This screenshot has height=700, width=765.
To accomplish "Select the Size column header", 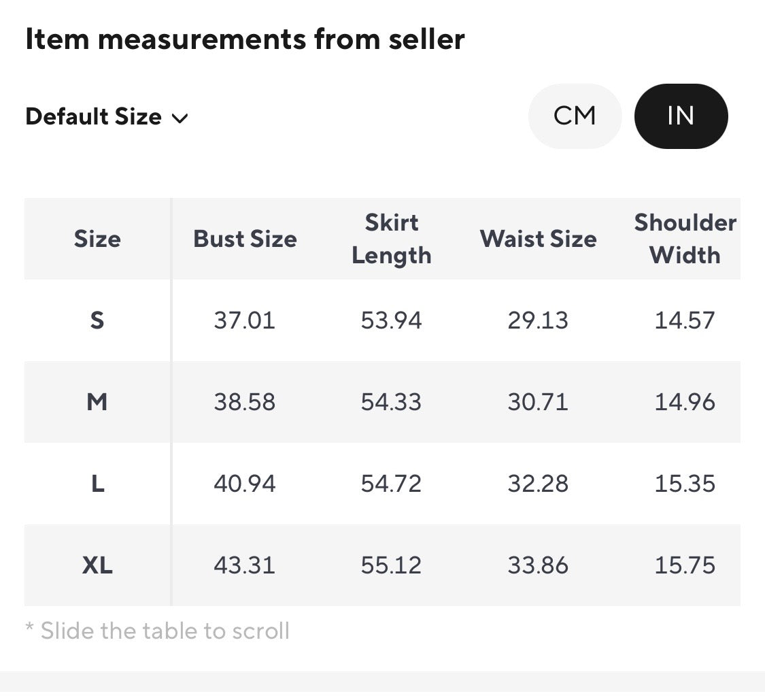I will [97, 239].
